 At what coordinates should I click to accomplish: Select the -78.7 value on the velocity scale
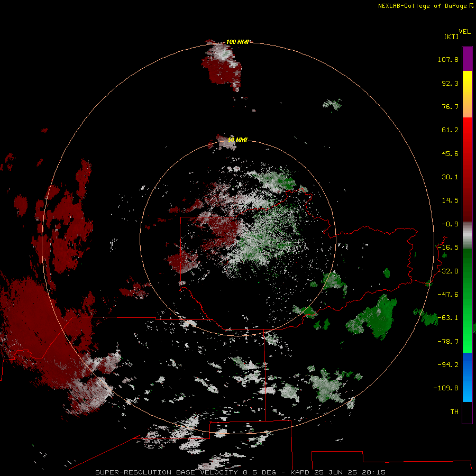448,342
